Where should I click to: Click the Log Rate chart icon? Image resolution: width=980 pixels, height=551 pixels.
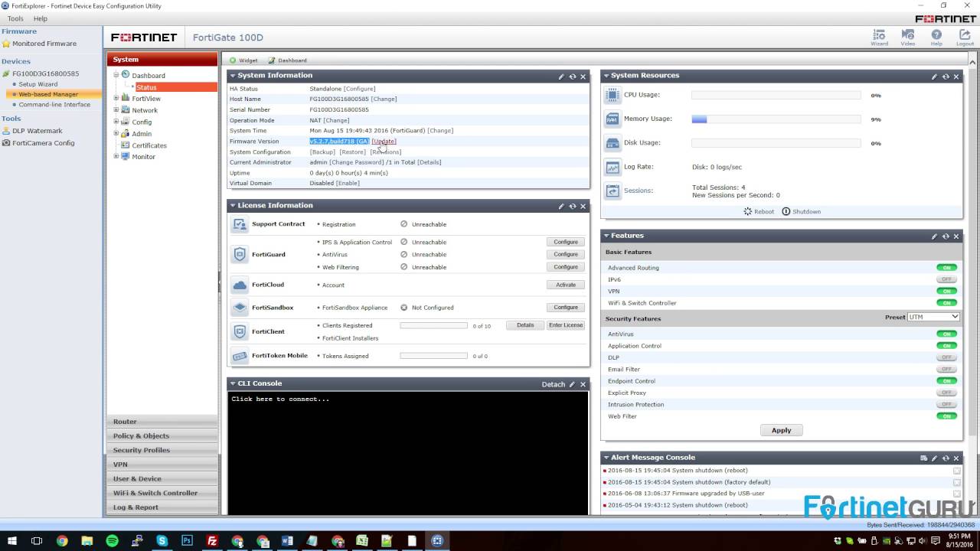(x=612, y=167)
